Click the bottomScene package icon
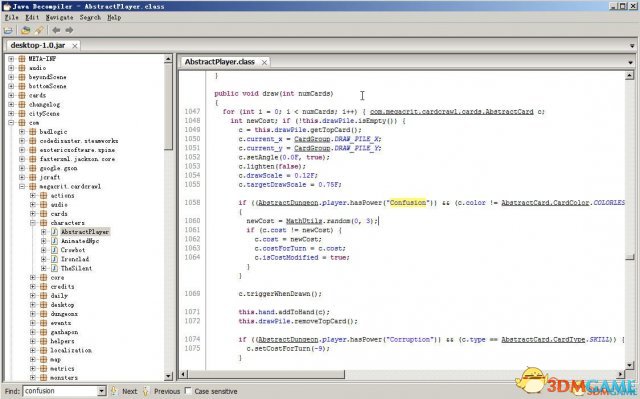Screen dimensions: 640x399 (22, 86)
